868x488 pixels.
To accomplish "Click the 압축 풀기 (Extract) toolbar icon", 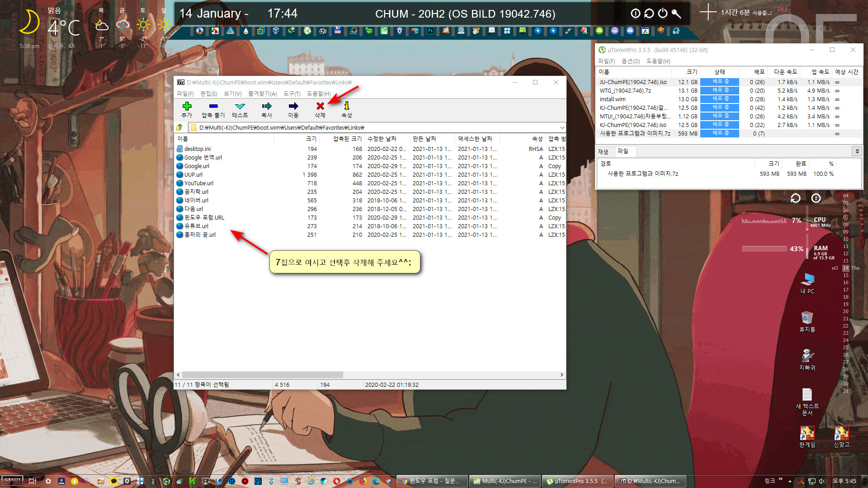I will [x=213, y=106].
